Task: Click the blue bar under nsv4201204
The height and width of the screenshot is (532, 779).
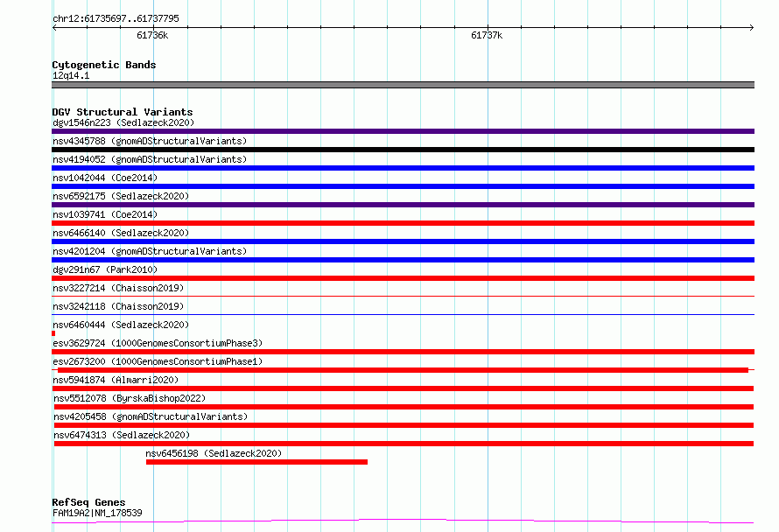Action: click(x=403, y=260)
